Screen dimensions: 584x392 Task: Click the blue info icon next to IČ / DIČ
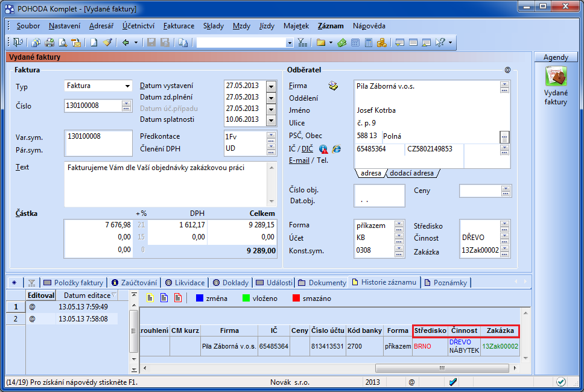click(x=323, y=150)
